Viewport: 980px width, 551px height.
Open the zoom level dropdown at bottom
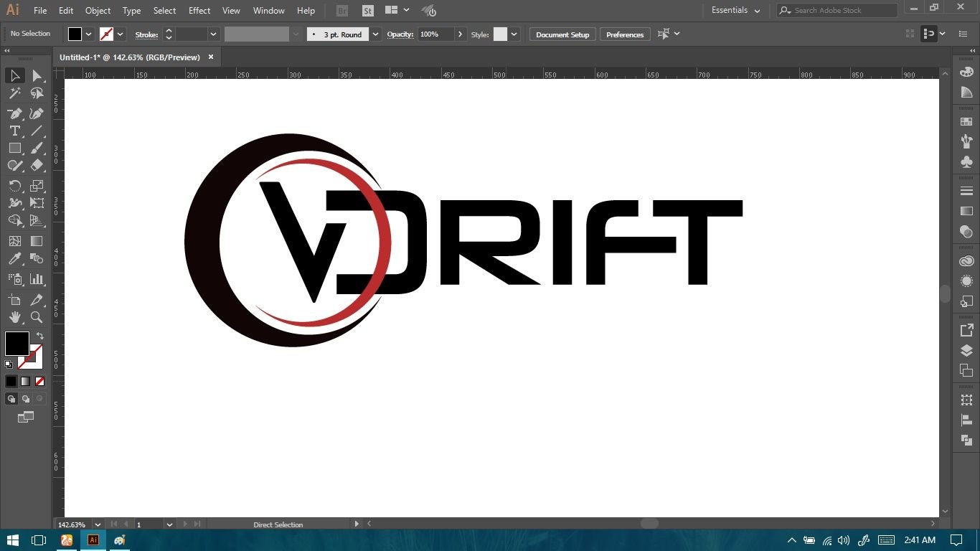point(98,525)
